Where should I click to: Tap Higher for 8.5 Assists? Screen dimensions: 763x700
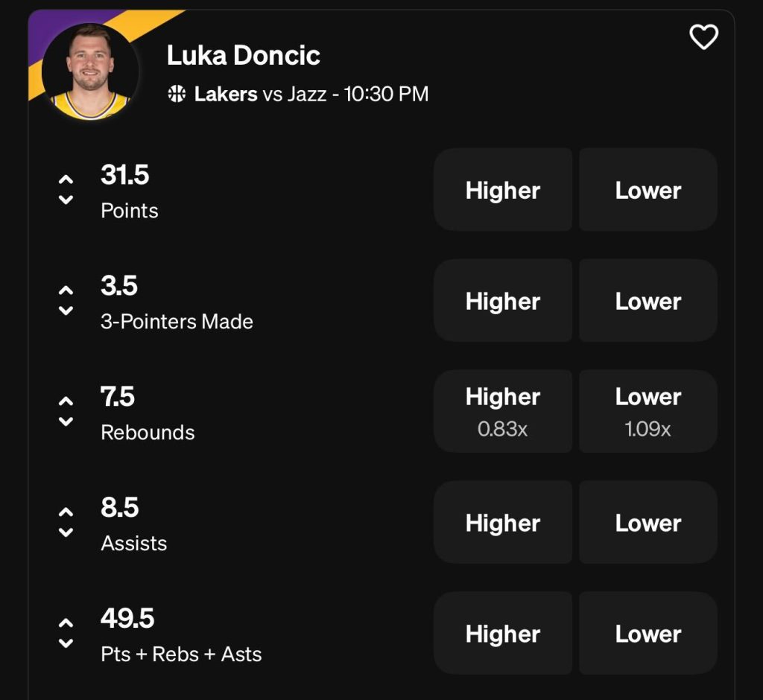(503, 523)
